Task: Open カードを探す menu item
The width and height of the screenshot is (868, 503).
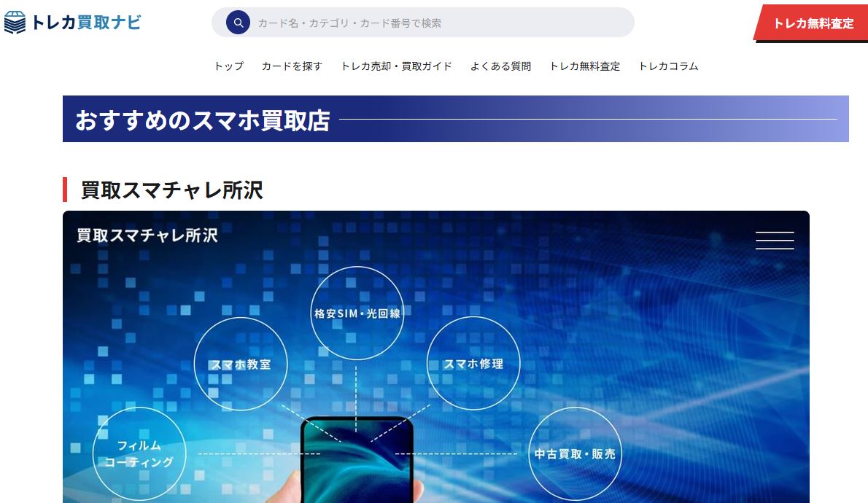Action: (292, 66)
